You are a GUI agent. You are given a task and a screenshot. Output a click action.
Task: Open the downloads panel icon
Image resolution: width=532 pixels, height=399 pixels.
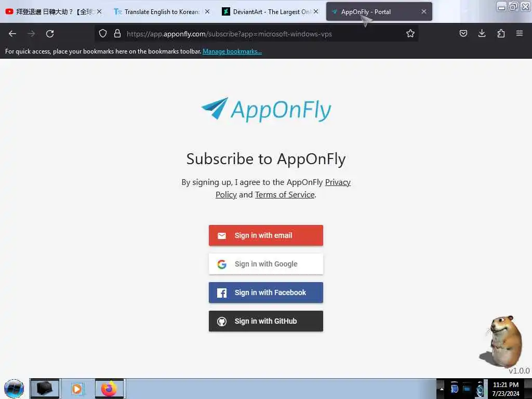click(482, 33)
